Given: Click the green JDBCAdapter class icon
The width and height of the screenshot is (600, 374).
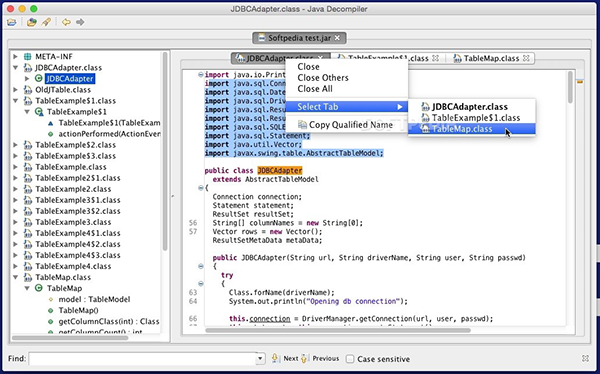Looking at the screenshot, I should pyautogui.click(x=38, y=78).
